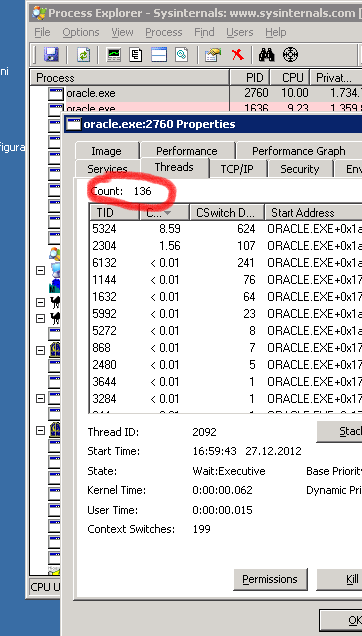The height and width of the screenshot is (636, 362).
Task: Select thread row with TID 2480
Action: [x=226, y=365]
